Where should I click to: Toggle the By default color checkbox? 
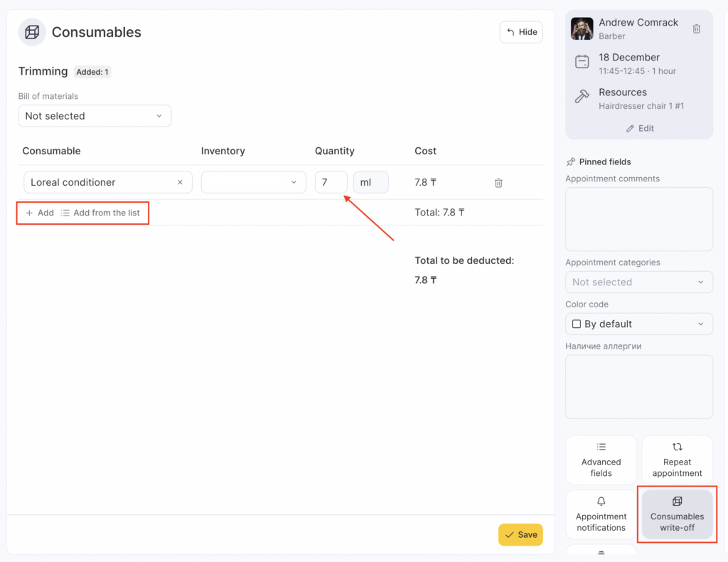577,324
